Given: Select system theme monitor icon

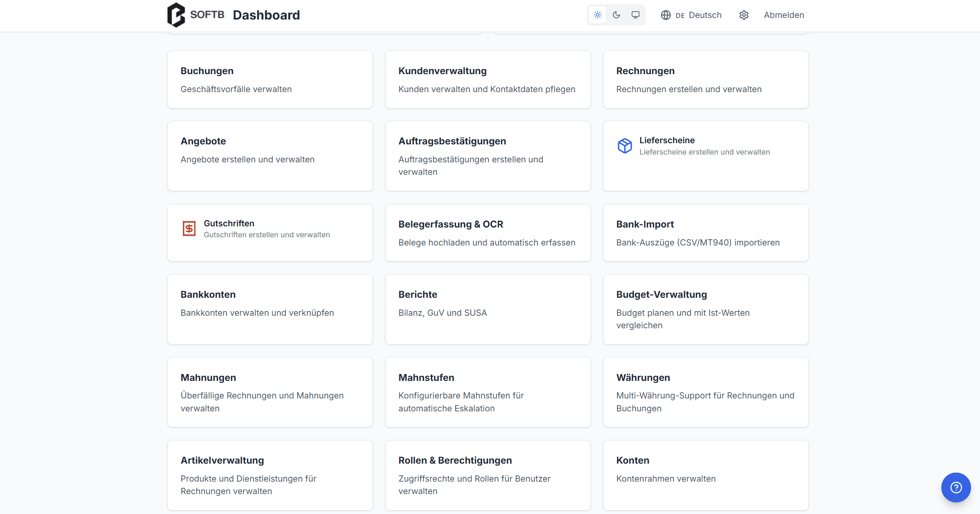Looking at the screenshot, I should pos(636,15).
